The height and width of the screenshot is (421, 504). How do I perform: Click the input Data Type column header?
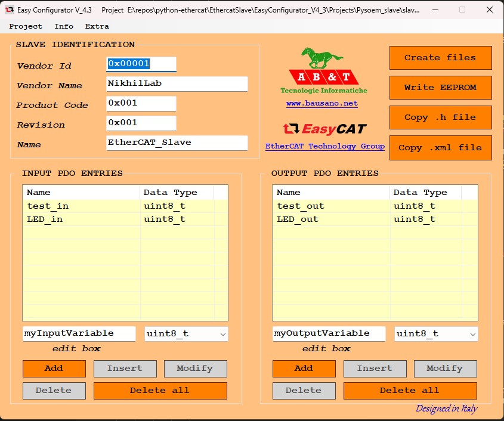(177, 193)
